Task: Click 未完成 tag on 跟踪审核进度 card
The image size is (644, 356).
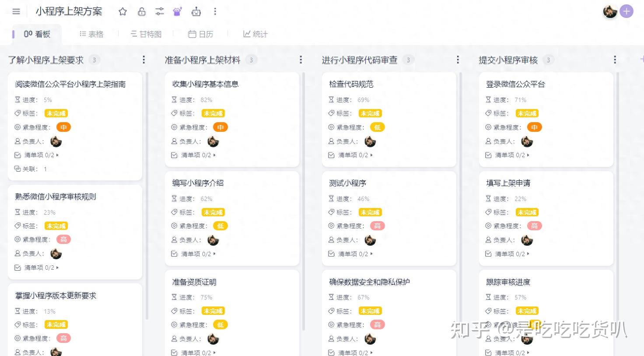Action: (x=527, y=311)
